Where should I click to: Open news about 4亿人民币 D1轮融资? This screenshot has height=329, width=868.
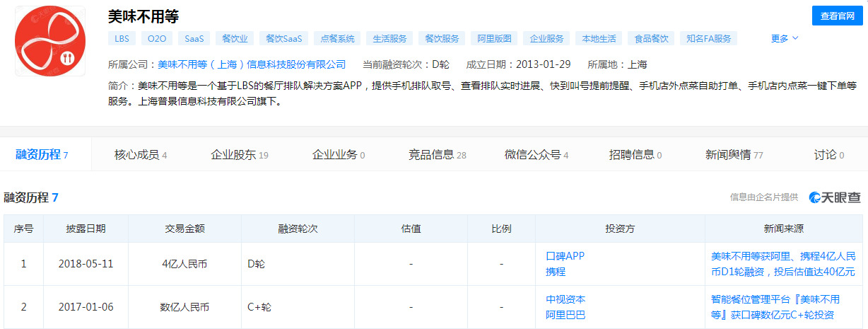coord(783,263)
